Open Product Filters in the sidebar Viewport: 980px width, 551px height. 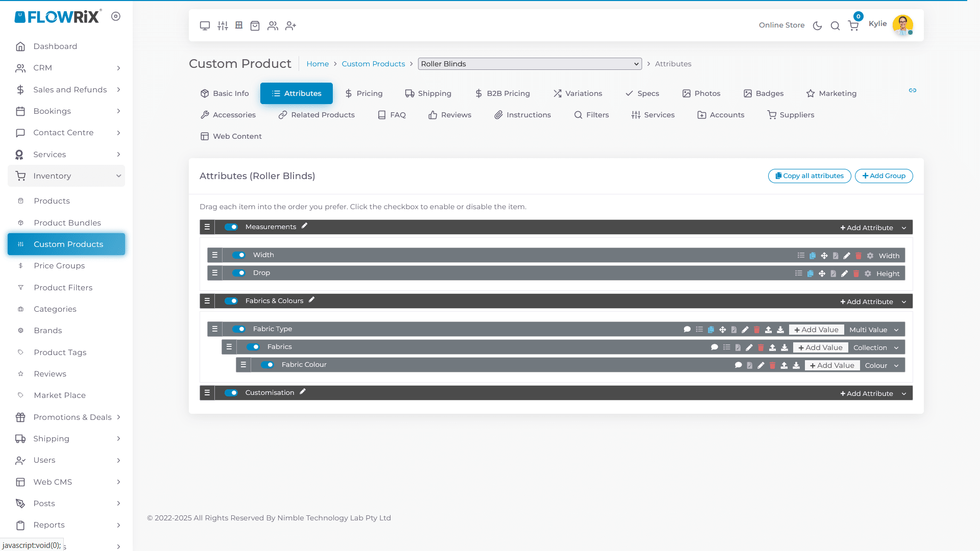63,288
